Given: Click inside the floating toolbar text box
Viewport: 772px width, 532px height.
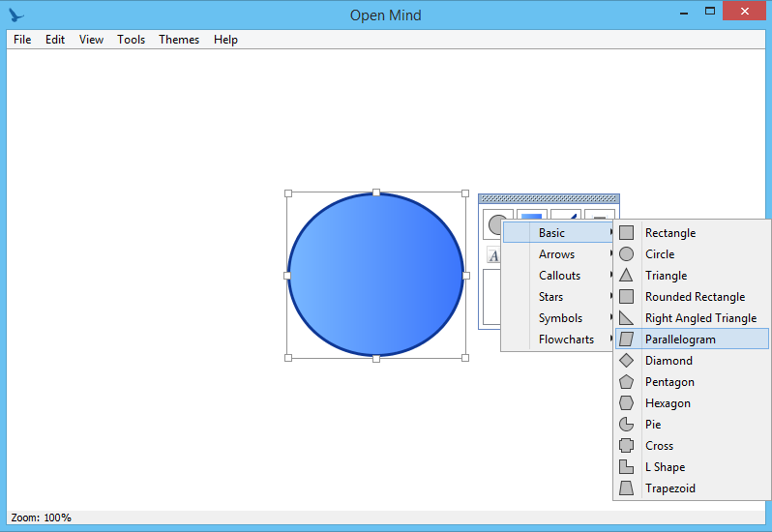Looking at the screenshot, I should point(491,297).
